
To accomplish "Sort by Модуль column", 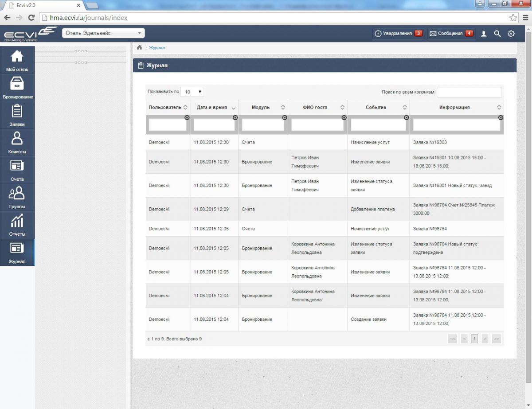I will tap(263, 107).
